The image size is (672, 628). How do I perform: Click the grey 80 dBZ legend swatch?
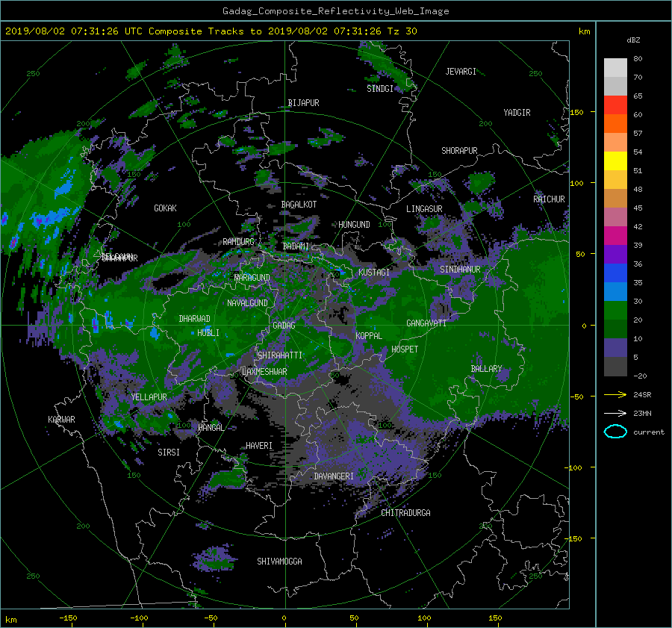(x=615, y=67)
